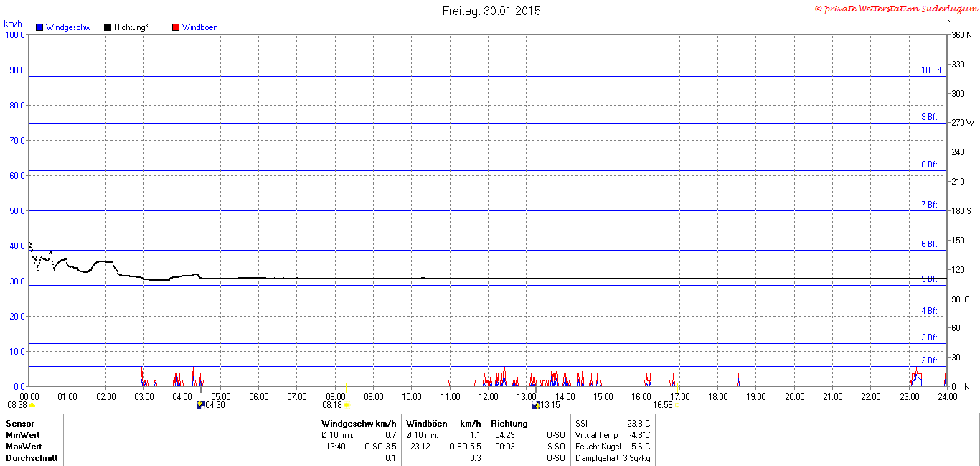The width and height of the screenshot is (980, 466).
Task: Click the yellow sun icon beside 08:38
Action: pos(32,406)
